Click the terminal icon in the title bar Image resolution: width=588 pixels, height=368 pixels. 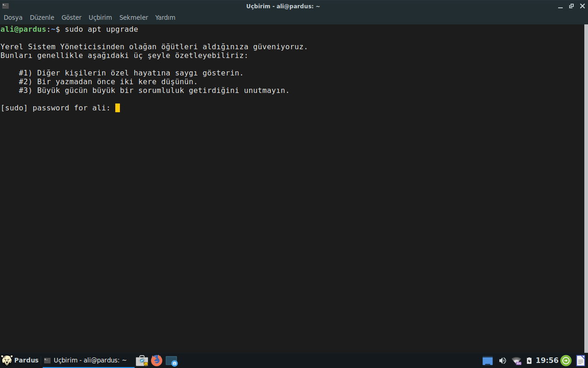coord(6,6)
